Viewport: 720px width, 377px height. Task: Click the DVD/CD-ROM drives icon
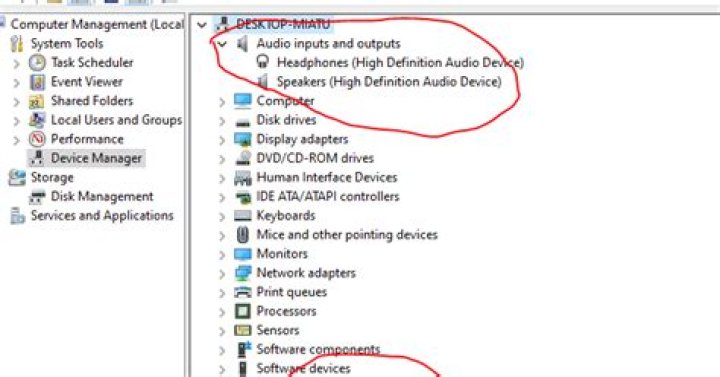(242, 158)
